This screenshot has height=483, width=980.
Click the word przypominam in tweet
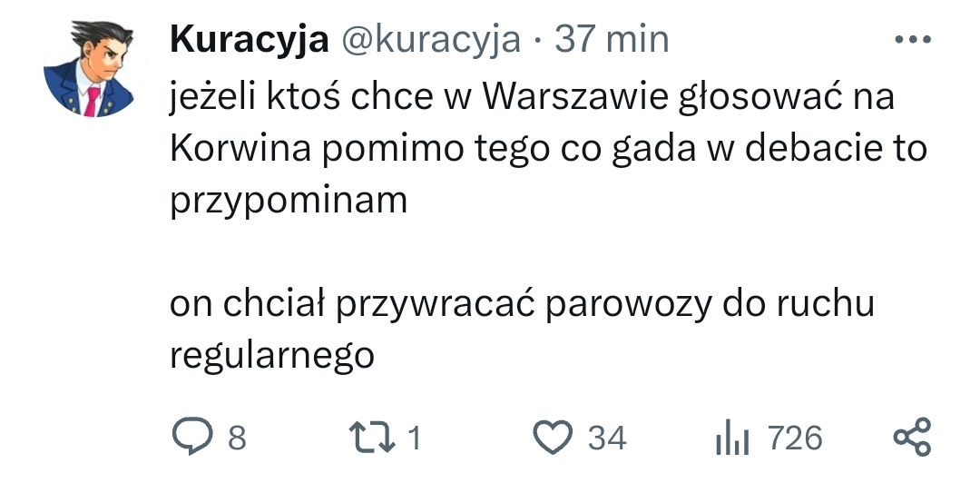tap(289, 202)
